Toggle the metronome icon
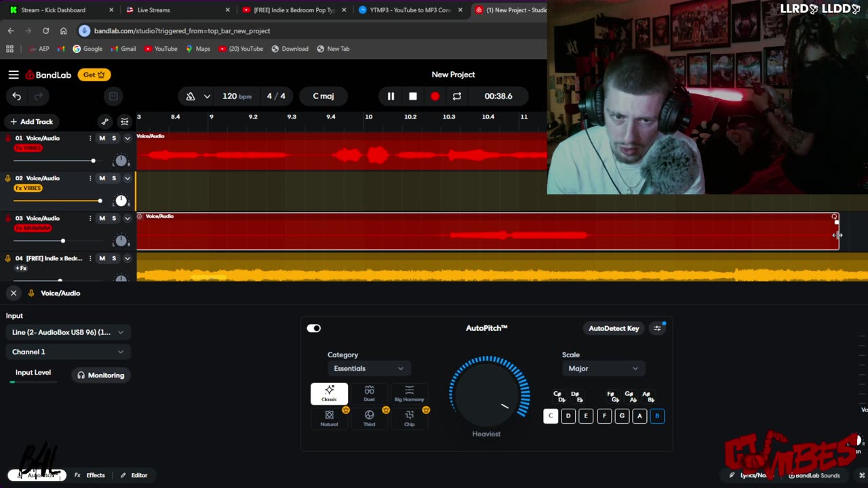This screenshot has width=868, height=488. 191,96
